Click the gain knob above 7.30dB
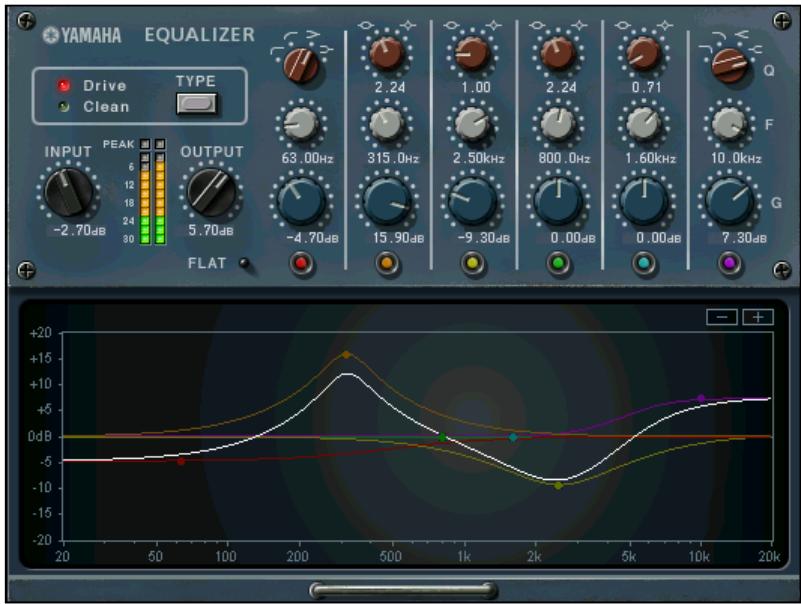 tap(729, 201)
